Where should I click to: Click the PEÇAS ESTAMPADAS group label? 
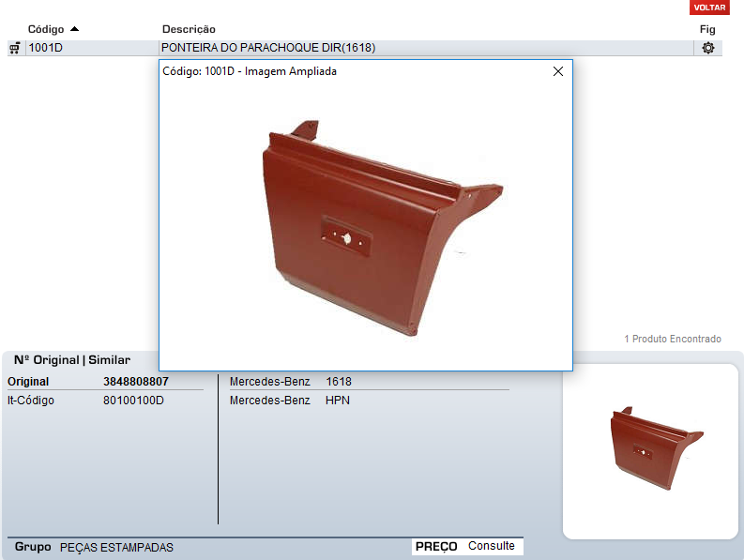tap(116, 548)
